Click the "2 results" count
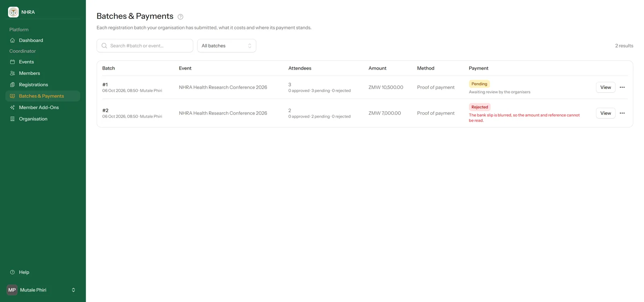Screen dimensions: 644x302 624,46
